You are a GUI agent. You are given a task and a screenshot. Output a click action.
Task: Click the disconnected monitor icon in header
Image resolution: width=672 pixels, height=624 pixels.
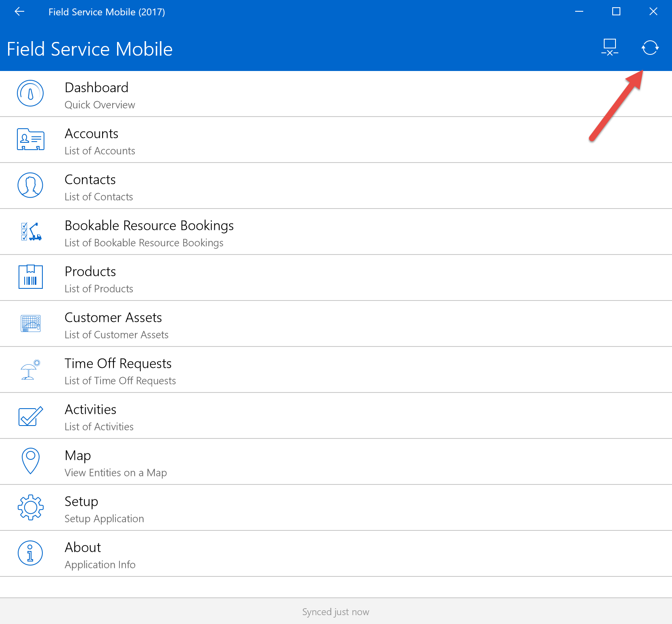click(610, 47)
